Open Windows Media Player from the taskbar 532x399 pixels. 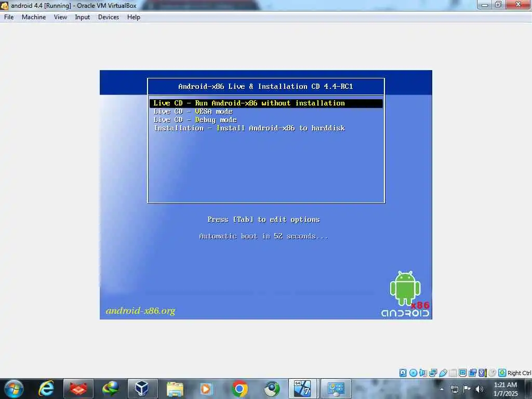[x=207, y=389]
